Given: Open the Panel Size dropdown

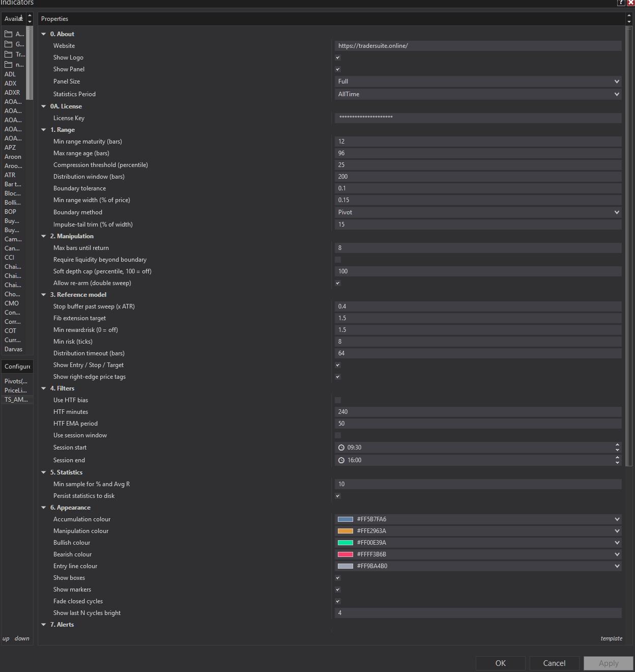Looking at the screenshot, I should [478, 81].
